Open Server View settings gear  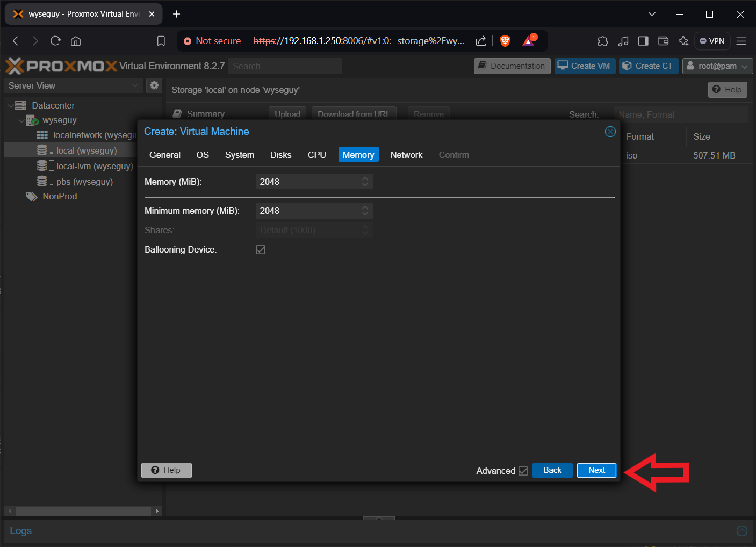click(x=154, y=85)
